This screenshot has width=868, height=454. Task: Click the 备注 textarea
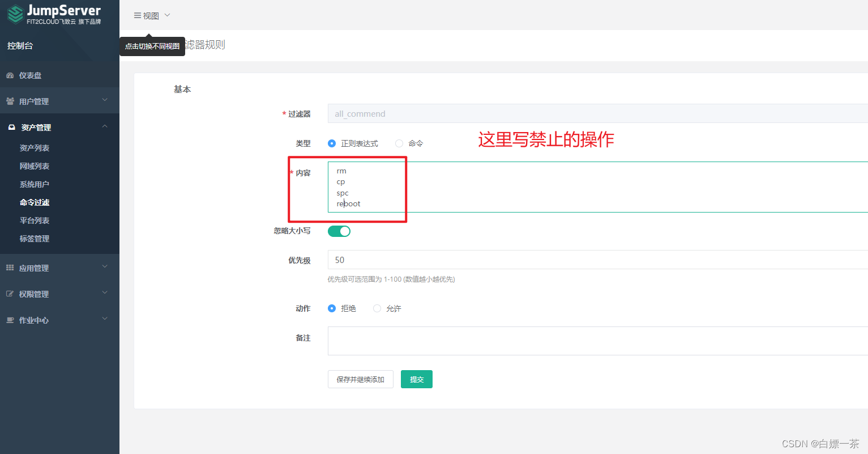[x=598, y=341]
